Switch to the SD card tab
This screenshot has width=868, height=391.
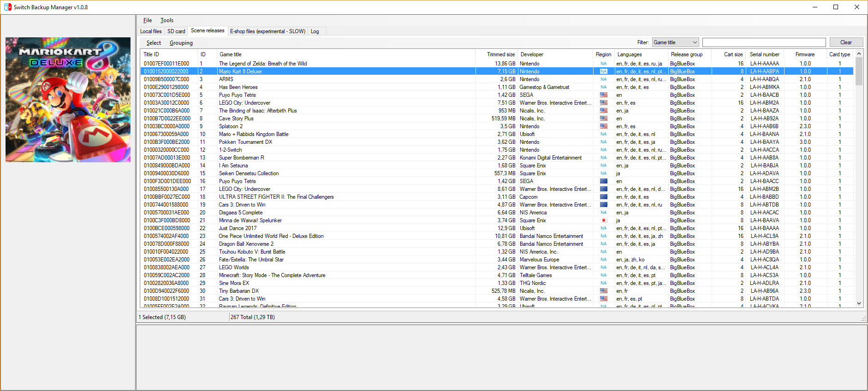point(176,31)
